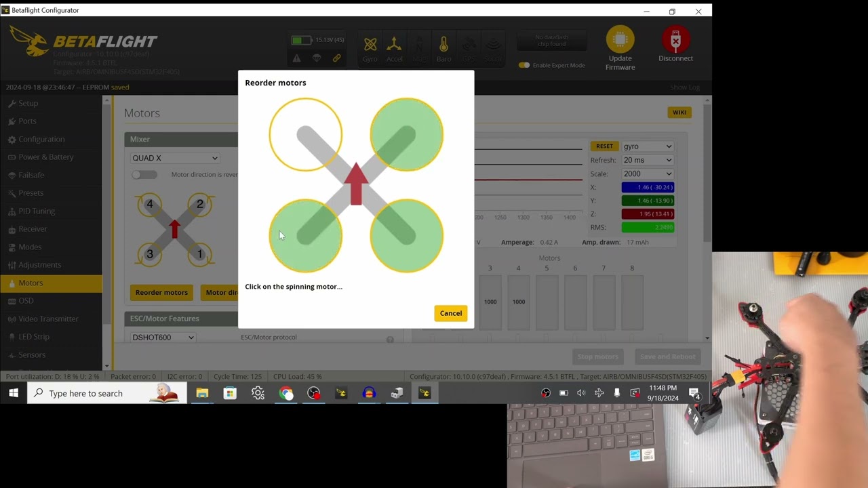Image resolution: width=868 pixels, height=488 pixels.
Task: Click the blue X gyro value swatch
Action: click(648, 187)
